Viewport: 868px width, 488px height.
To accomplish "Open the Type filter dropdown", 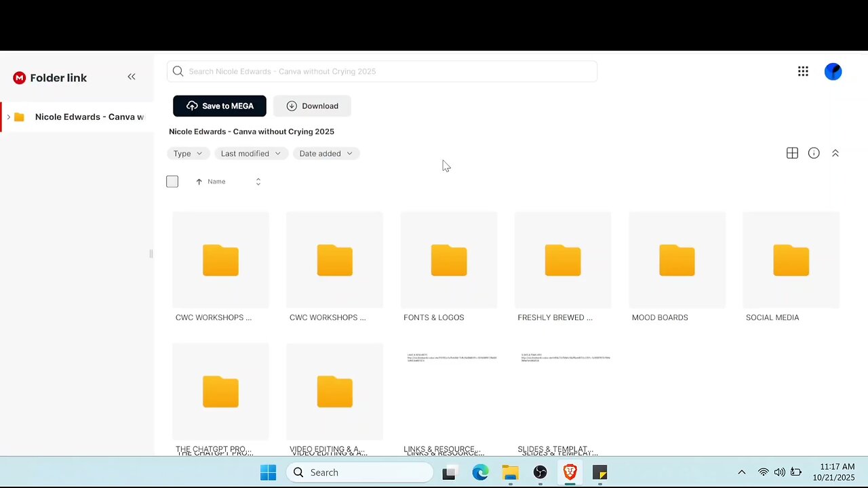I will [x=188, y=153].
